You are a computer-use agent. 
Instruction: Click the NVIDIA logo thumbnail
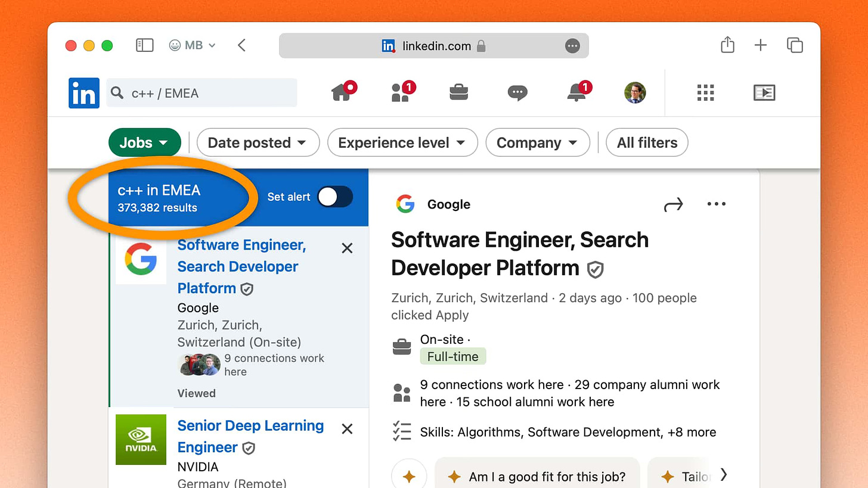click(x=141, y=440)
